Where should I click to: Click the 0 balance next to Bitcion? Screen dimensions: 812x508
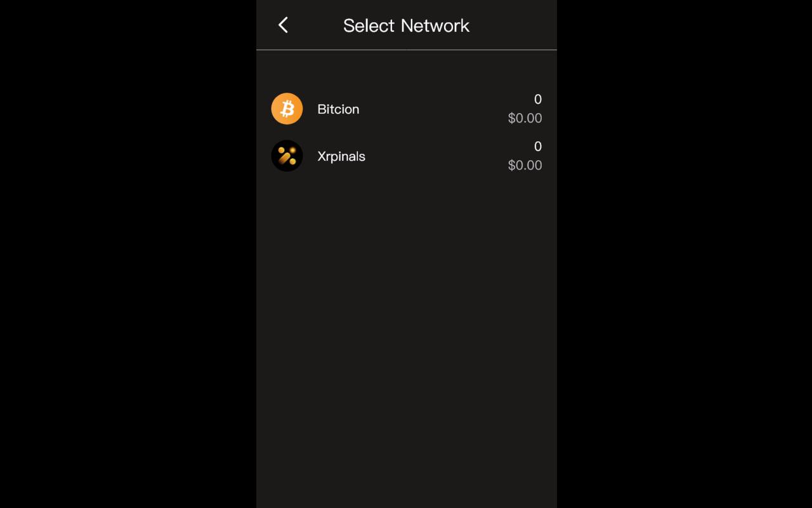click(x=537, y=100)
